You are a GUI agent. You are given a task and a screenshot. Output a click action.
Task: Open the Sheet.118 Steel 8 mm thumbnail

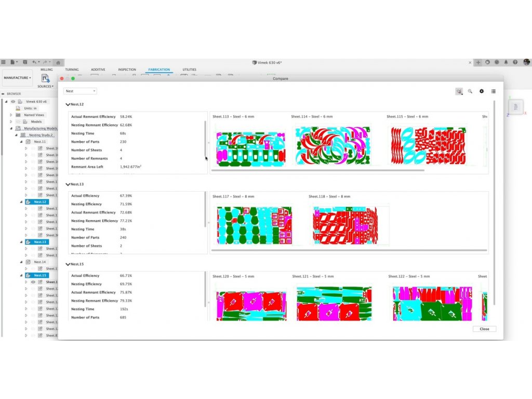click(x=345, y=225)
